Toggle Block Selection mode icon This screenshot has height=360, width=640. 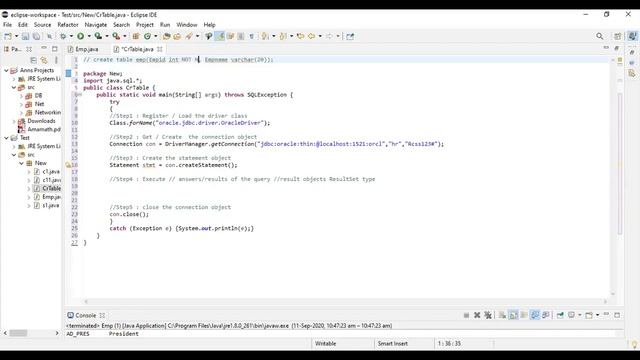[241, 36]
